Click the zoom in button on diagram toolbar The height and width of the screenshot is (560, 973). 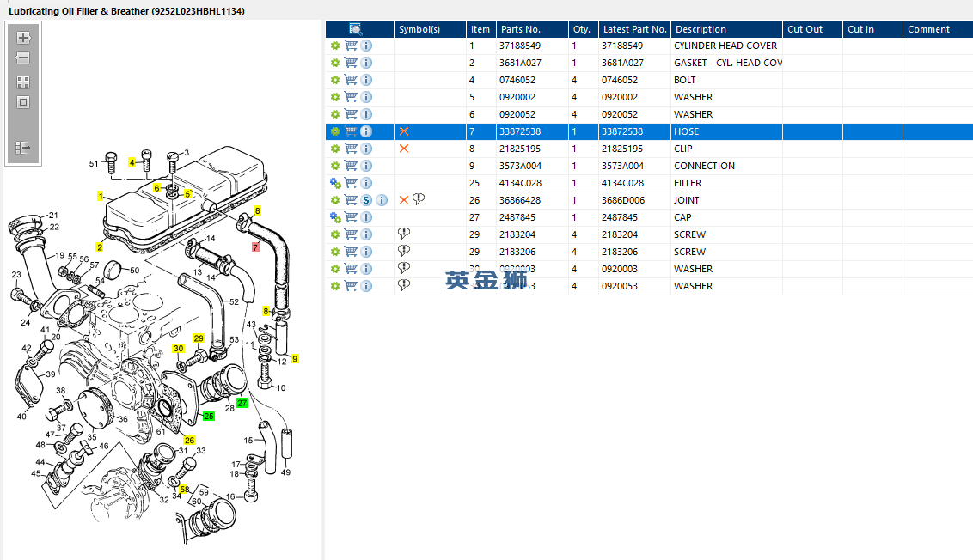coord(23,38)
